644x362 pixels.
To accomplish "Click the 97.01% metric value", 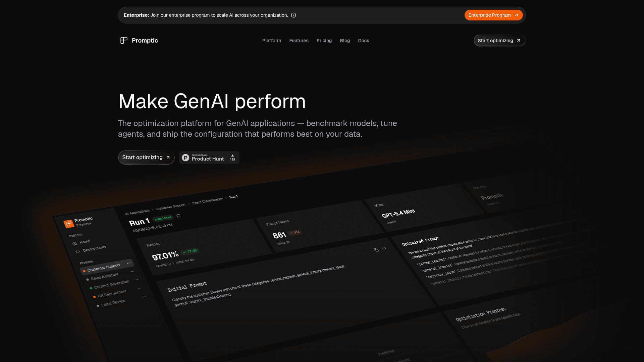I will 165,256.
